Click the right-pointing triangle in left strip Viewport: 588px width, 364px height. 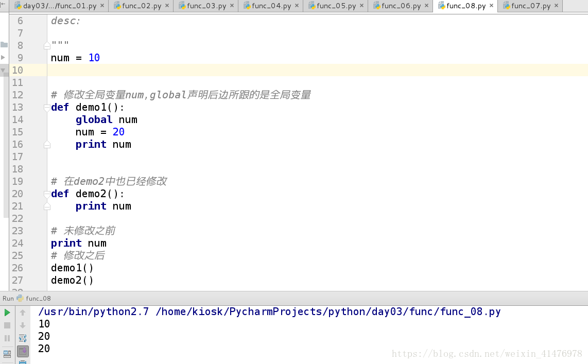point(3,57)
